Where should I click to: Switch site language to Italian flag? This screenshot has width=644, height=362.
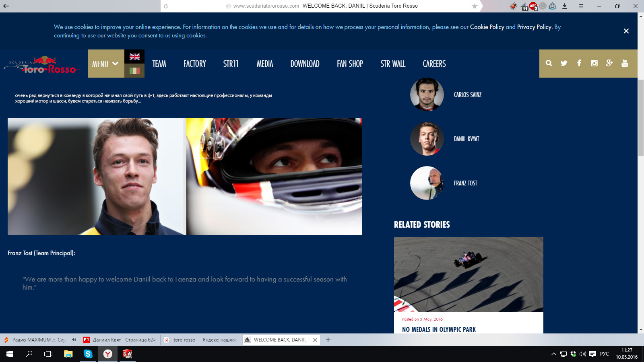[x=134, y=71]
